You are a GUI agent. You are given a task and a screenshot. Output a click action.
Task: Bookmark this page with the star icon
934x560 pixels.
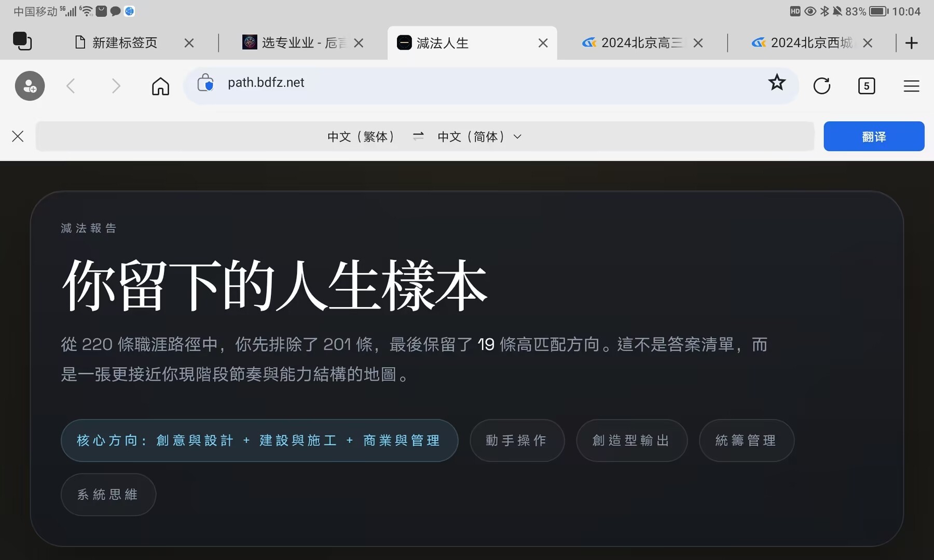click(x=777, y=82)
